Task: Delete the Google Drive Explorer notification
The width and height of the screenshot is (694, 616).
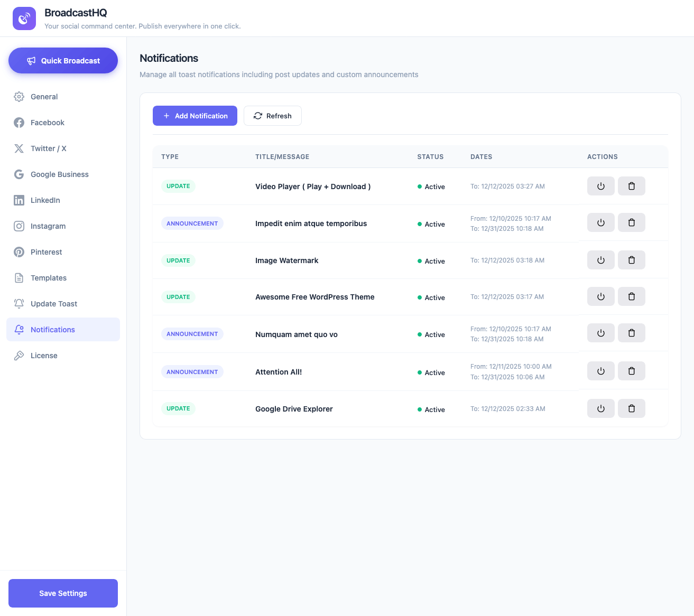Action: (x=631, y=408)
